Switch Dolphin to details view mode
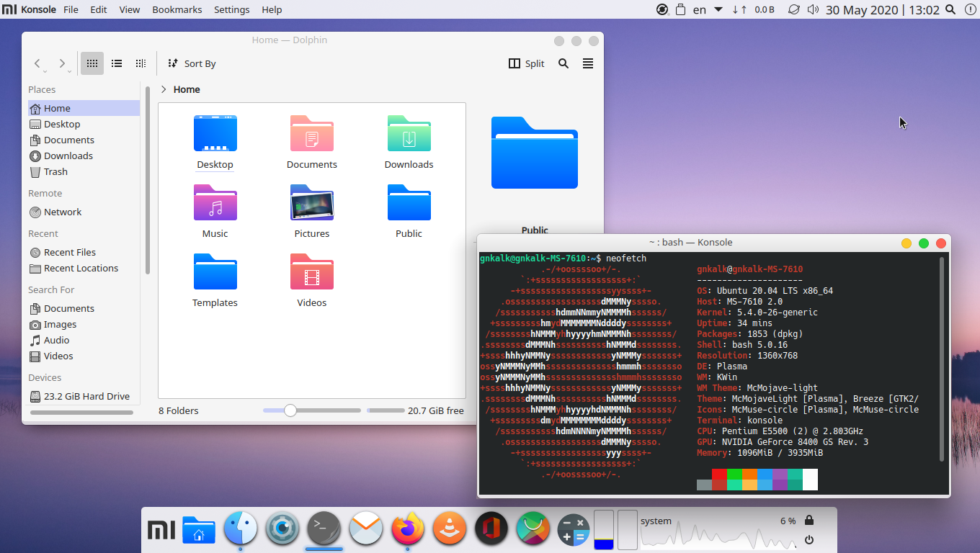980x553 pixels. point(141,63)
